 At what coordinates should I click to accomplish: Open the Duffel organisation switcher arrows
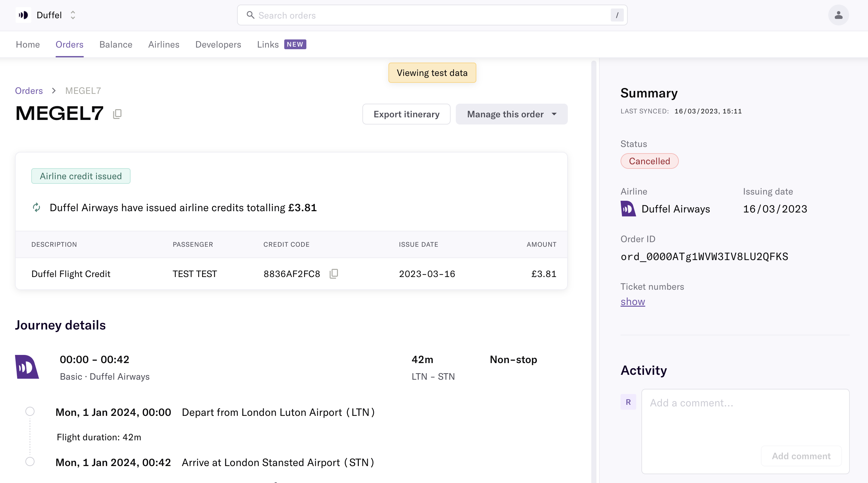point(73,15)
